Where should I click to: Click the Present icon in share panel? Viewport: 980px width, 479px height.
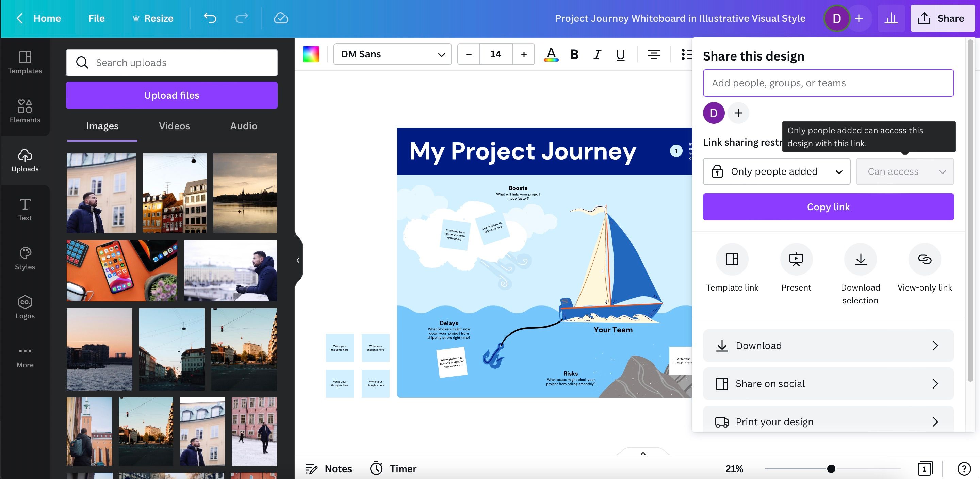tap(796, 260)
